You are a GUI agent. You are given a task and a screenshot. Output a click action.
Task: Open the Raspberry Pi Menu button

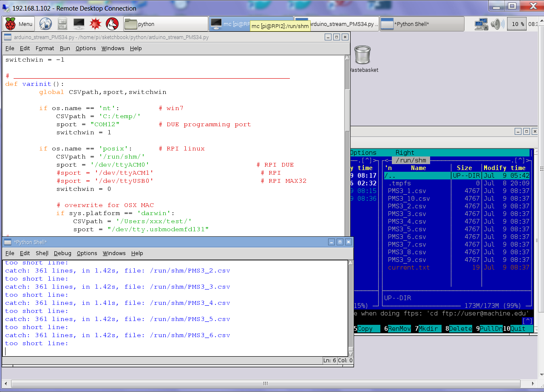coord(19,24)
